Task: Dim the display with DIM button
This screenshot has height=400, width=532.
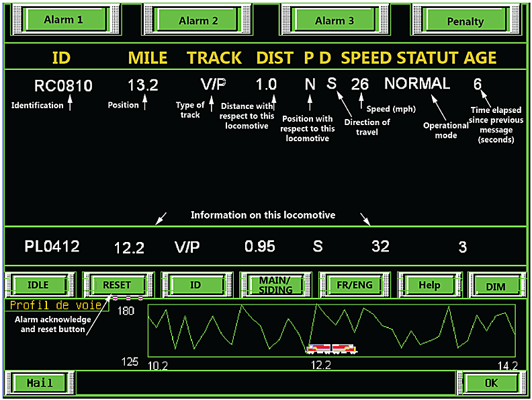Action: tap(494, 286)
